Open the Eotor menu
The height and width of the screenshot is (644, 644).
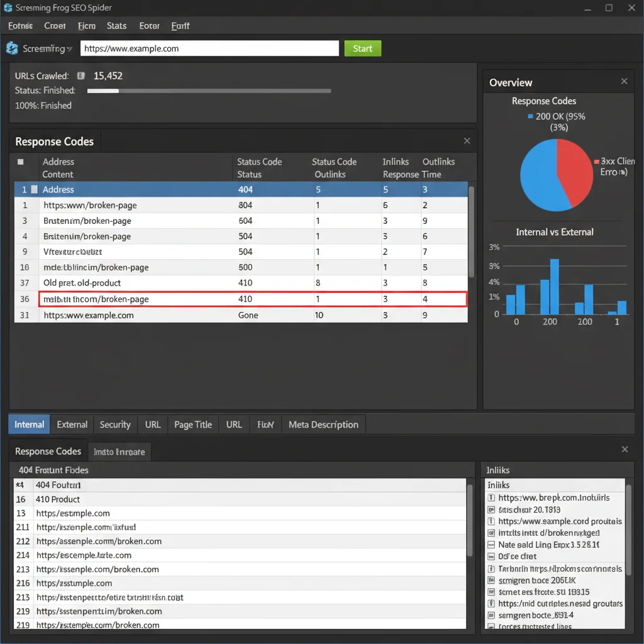click(149, 26)
